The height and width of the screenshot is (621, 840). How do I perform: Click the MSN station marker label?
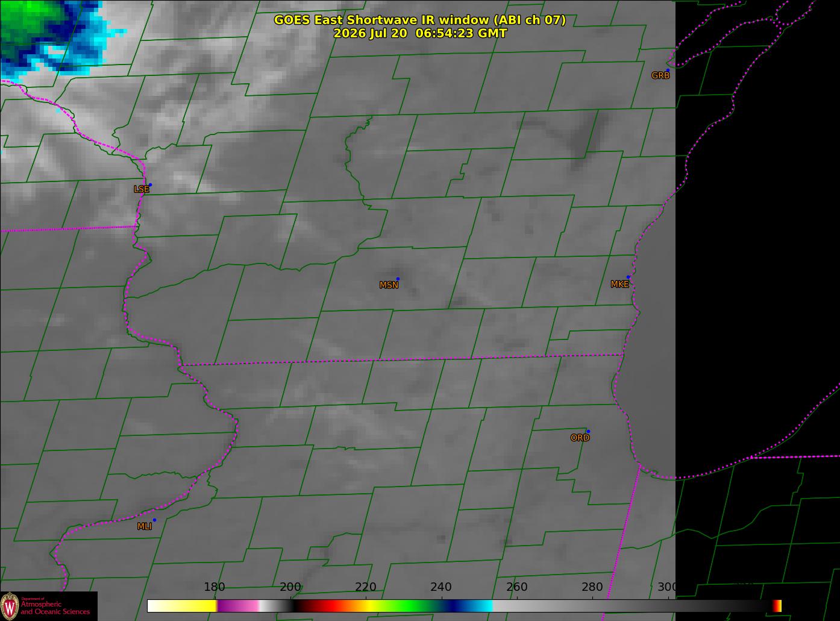coord(389,285)
